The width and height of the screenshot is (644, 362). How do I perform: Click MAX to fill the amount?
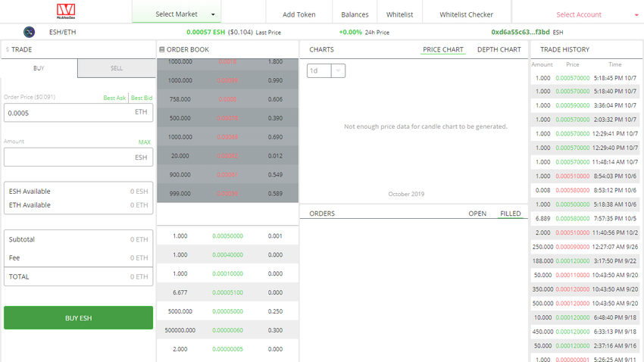click(145, 142)
